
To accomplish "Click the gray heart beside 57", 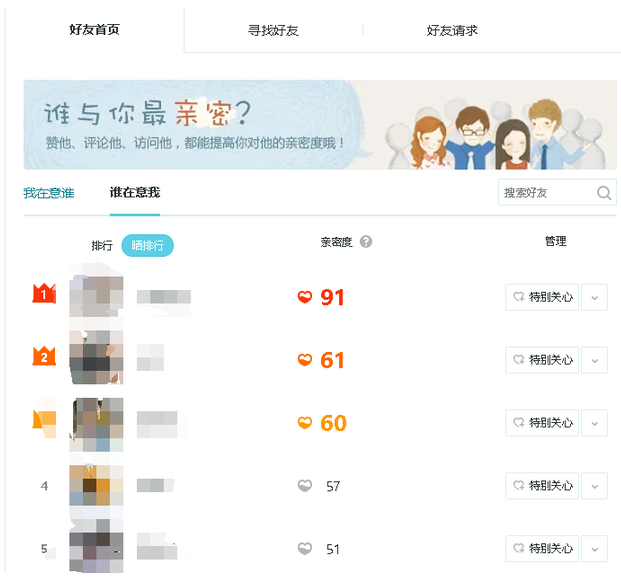I will (x=305, y=486).
